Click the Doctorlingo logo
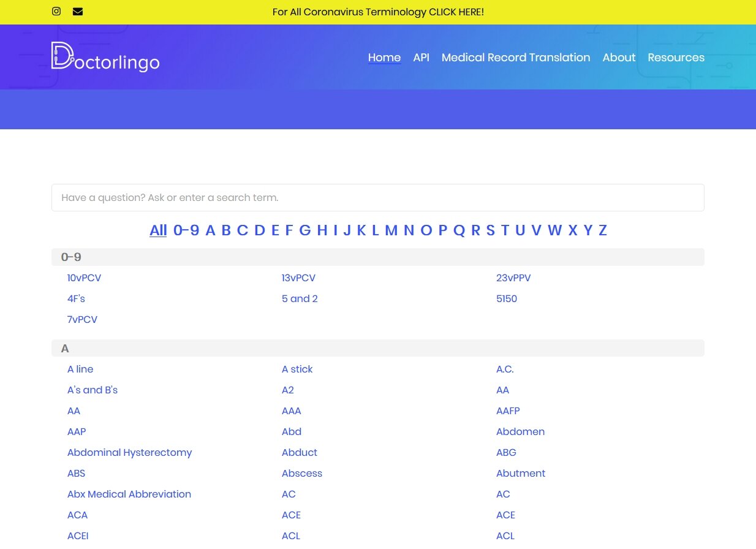The width and height of the screenshot is (756, 549). click(x=105, y=57)
